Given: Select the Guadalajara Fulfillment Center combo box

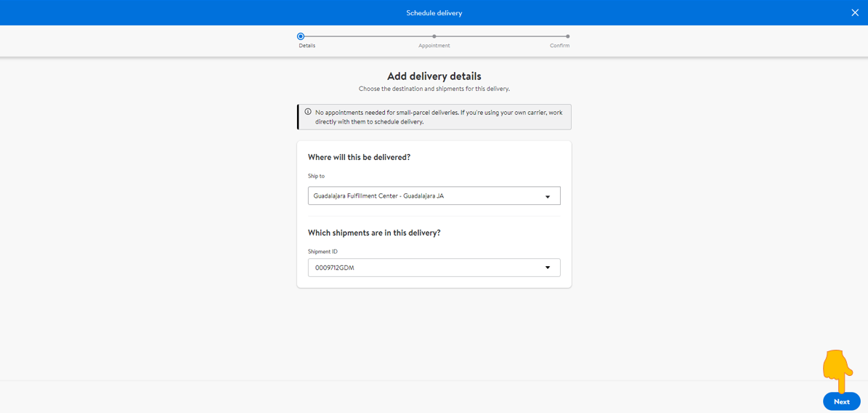Looking at the screenshot, I should [x=434, y=196].
